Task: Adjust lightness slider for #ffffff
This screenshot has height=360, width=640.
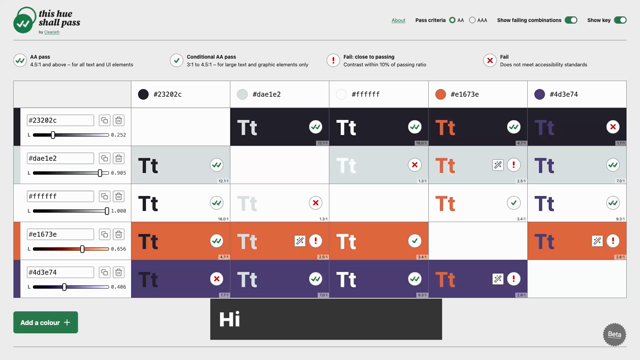Action: 71,211
